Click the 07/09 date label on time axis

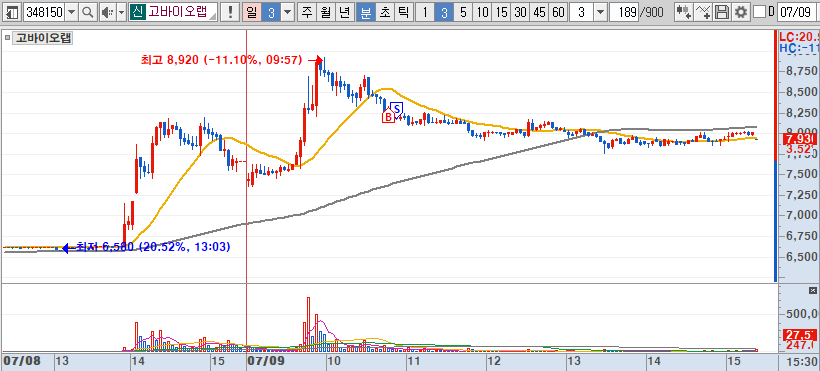[x=265, y=361]
